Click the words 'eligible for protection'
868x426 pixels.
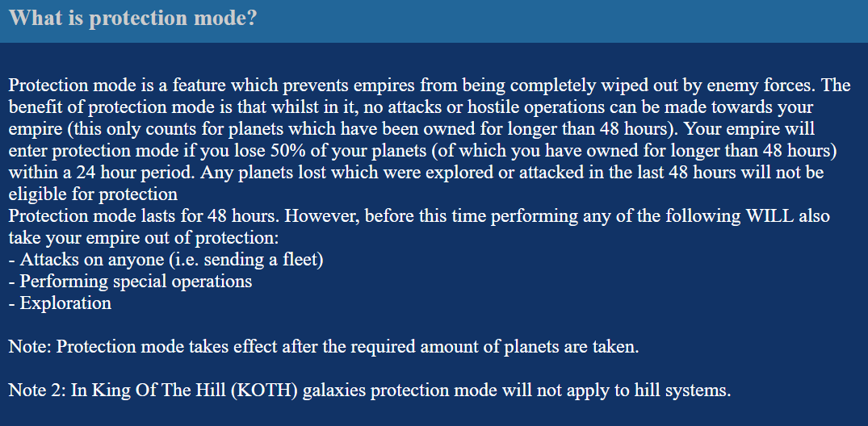click(93, 194)
